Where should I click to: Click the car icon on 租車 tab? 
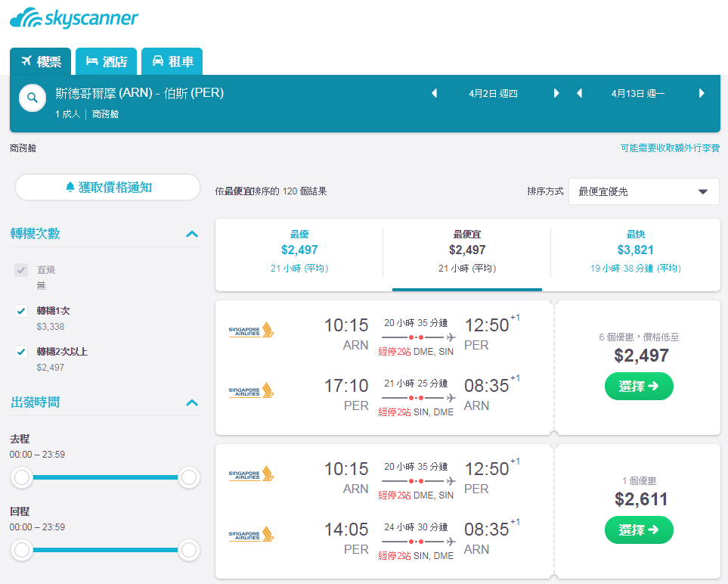tap(158, 61)
